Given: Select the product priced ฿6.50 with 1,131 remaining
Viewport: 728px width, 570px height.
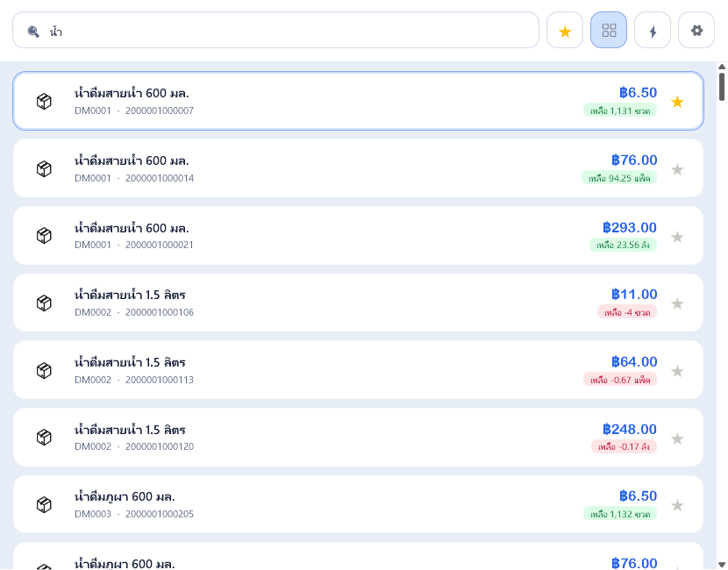Looking at the screenshot, I should pyautogui.click(x=358, y=101).
